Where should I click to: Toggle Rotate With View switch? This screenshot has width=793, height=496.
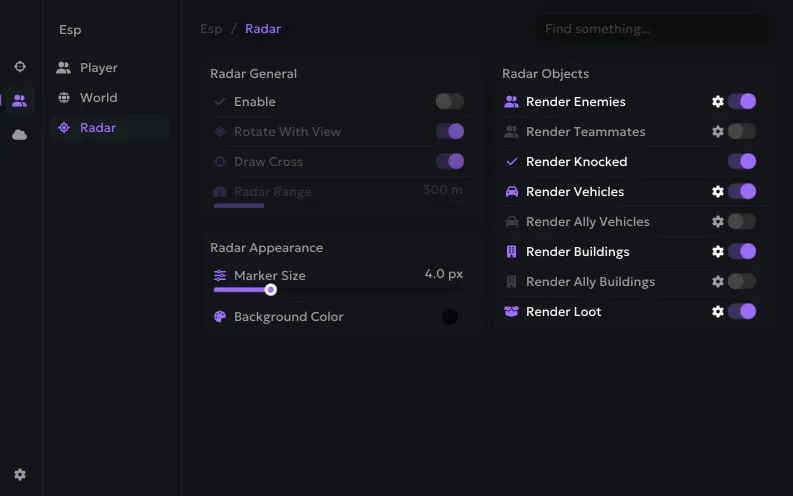point(450,131)
